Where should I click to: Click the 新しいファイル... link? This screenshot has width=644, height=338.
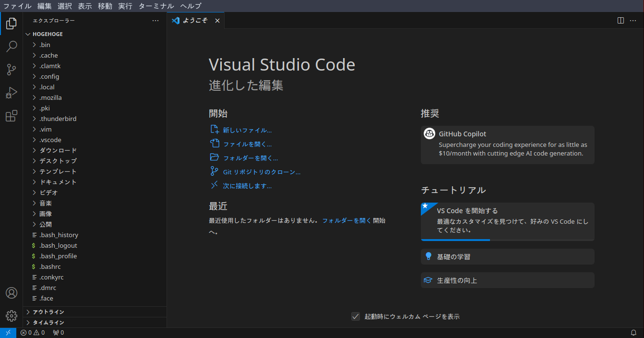click(x=247, y=130)
